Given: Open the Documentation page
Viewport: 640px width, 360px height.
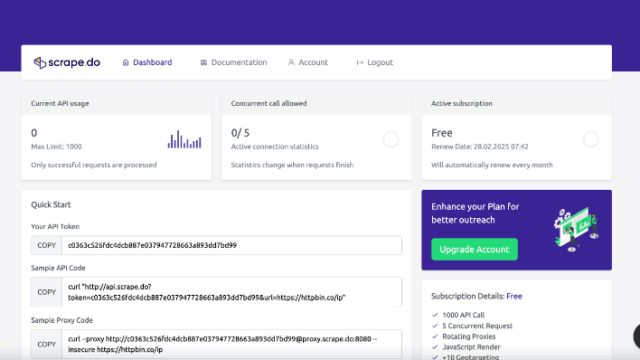Looking at the screenshot, I should tap(233, 62).
